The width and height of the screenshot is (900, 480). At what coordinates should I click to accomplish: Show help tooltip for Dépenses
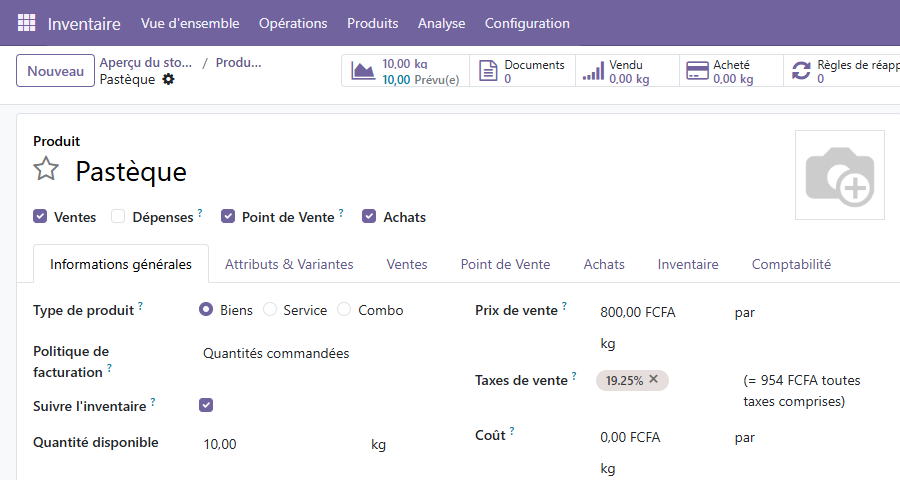click(x=200, y=212)
